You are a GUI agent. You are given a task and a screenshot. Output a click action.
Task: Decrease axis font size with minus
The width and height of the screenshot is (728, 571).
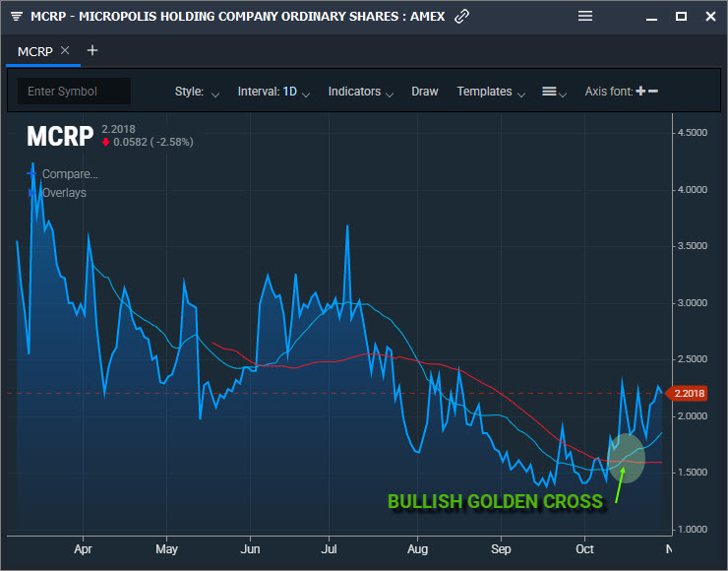coord(653,92)
